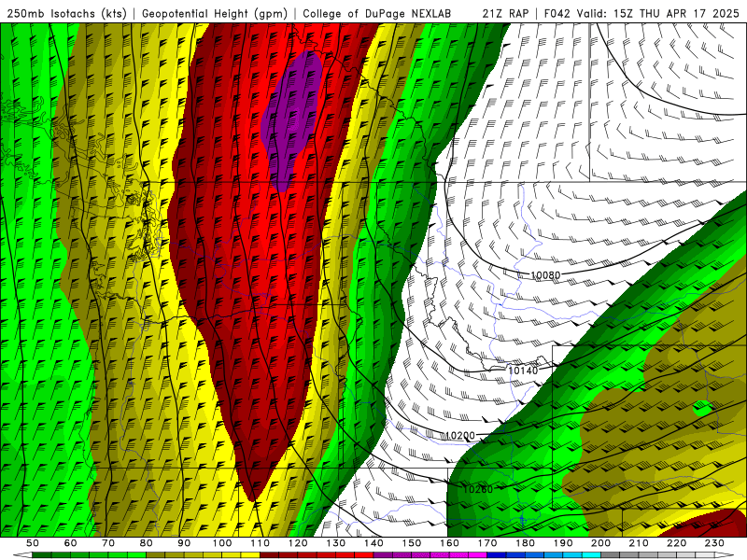
Task: Click the 10140 height contour label
Action: 523,370
